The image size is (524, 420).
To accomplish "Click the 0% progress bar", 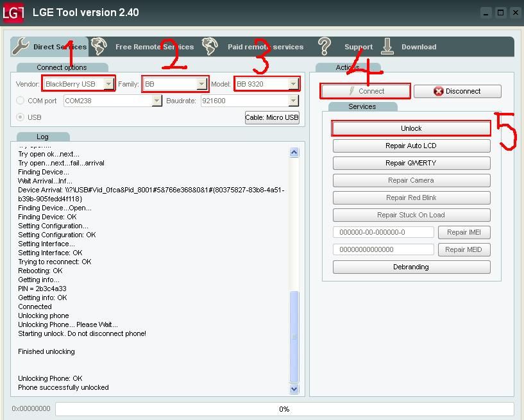I will point(284,409).
